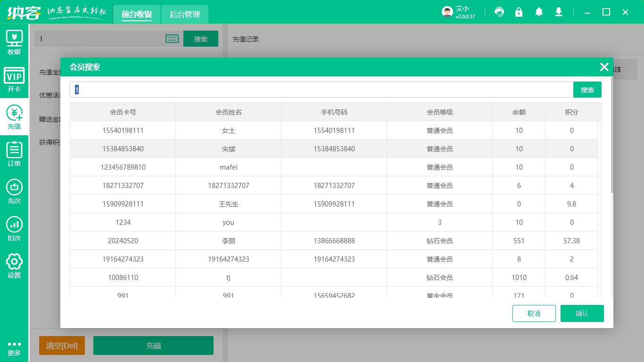This screenshot has width=644, height=362.
Task: Switch to the 后台管理 tab
Action: [185, 15]
